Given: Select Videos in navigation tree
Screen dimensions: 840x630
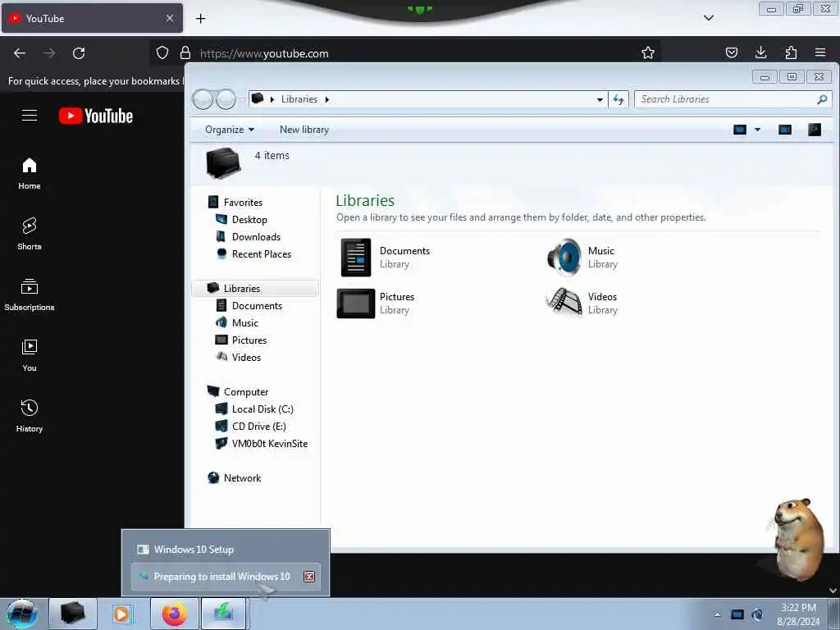Looking at the screenshot, I should pos(246,358).
